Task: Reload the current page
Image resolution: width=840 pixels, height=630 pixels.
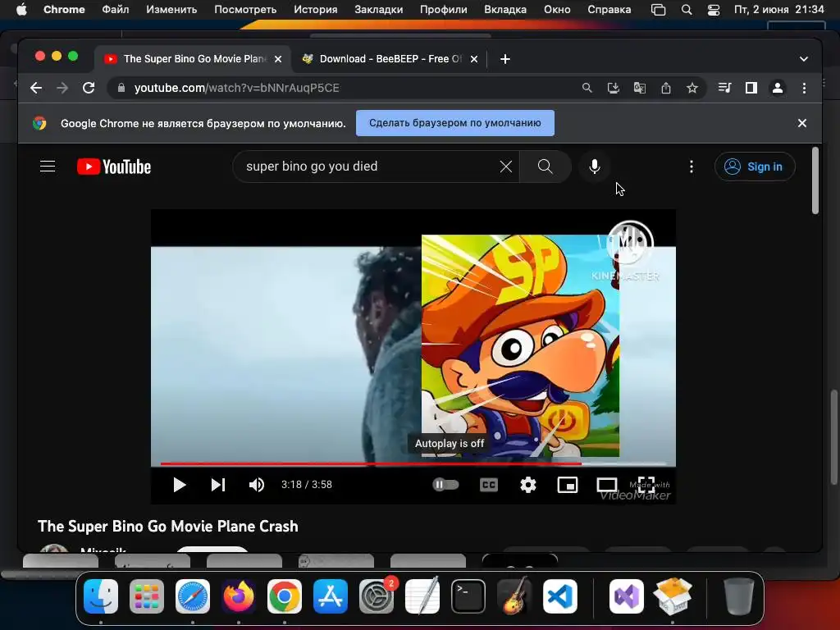Action: pyautogui.click(x=89, y=88)
